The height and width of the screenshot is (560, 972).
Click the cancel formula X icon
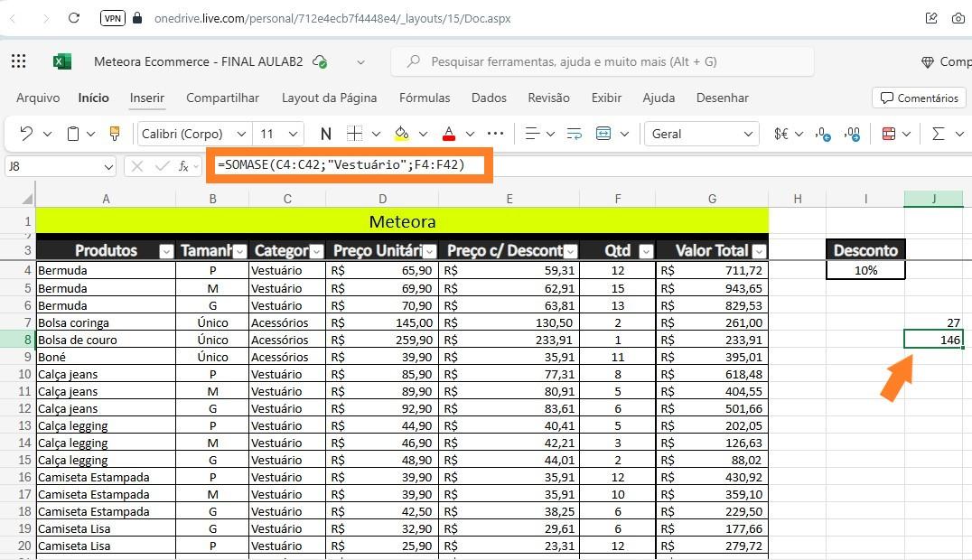tap(137, 166)
